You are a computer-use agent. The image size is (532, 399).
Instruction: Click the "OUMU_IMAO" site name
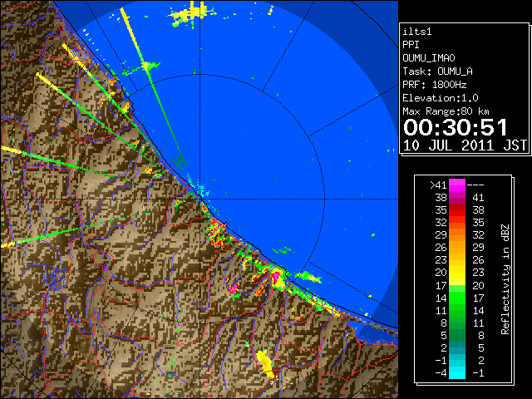click(429, 58)
